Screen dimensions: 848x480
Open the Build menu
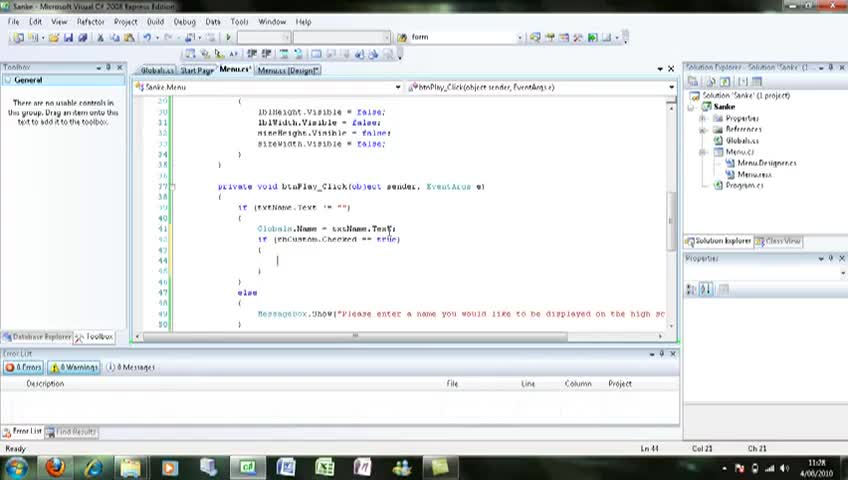[155, 22]
